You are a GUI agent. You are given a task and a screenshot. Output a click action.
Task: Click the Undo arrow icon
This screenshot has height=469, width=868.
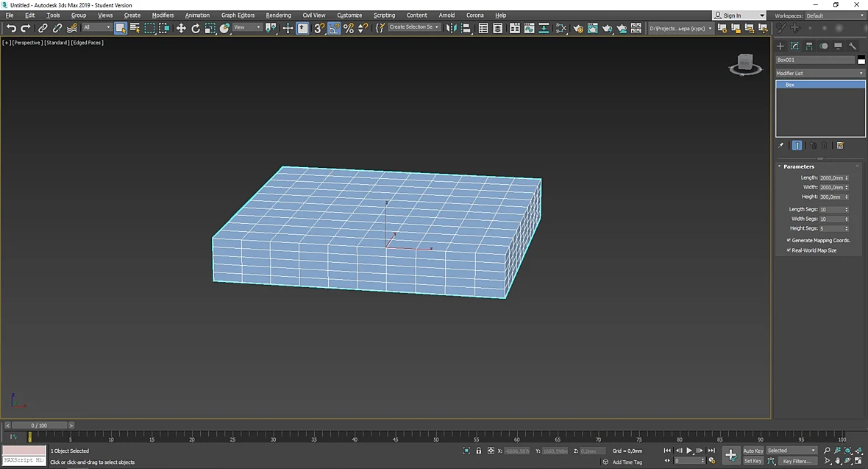tap(11, 28)
